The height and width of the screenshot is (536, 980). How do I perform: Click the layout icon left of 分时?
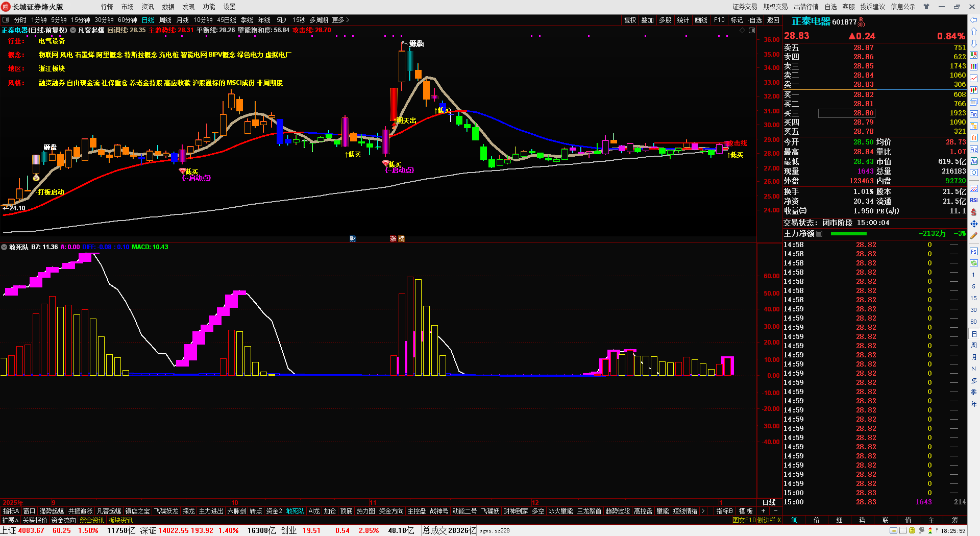coord(6,20)
